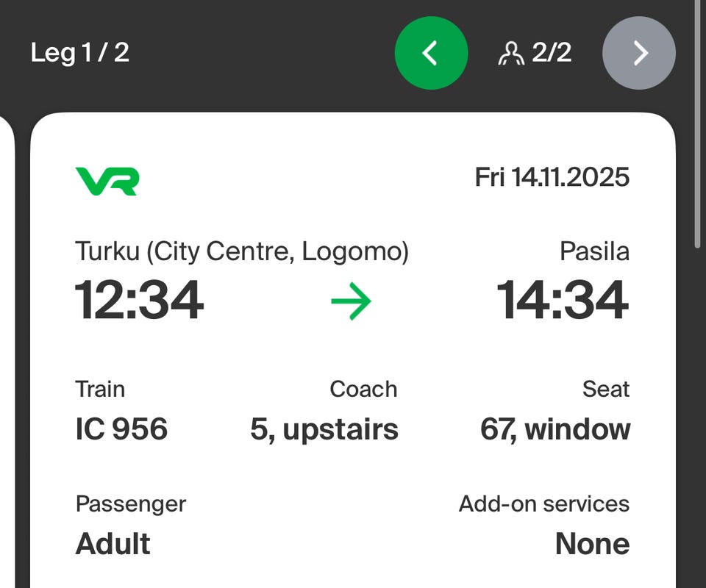Viewport: 706px width, 588px height.
Task: Tap train number IC 956
Action: tap(121, 429)
